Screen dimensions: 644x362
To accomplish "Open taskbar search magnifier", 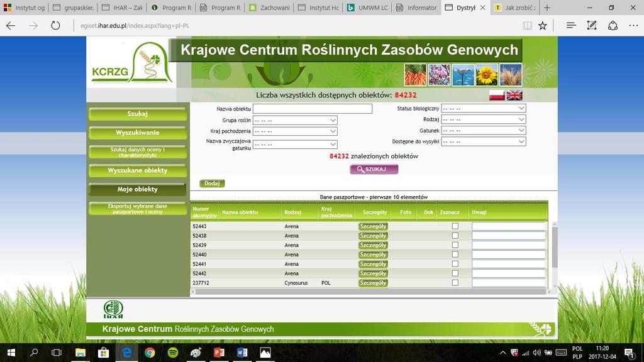I will 34,353.
